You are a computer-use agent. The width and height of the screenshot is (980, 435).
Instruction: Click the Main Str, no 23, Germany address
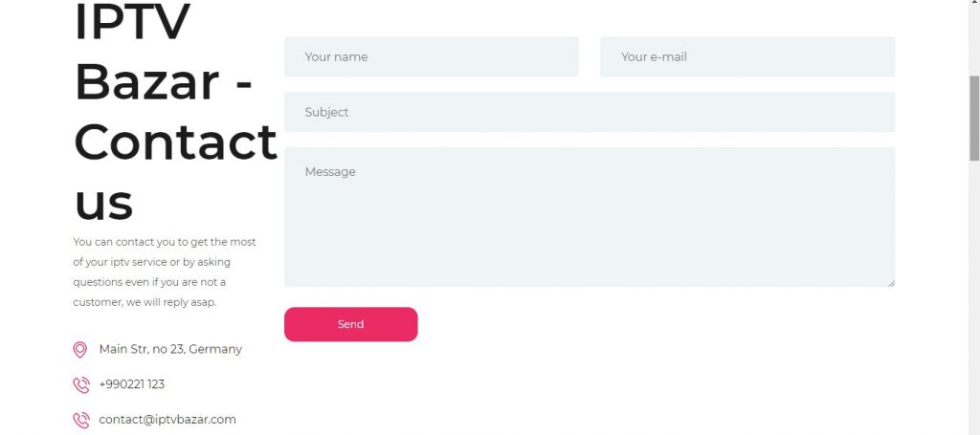pyautogui.click(x=170, y=350)
